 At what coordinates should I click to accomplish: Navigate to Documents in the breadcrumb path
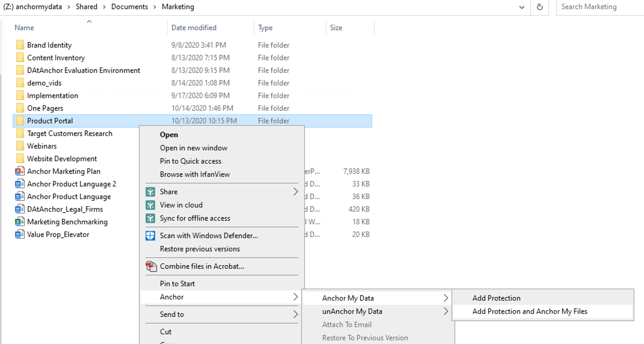pos(129,7)
